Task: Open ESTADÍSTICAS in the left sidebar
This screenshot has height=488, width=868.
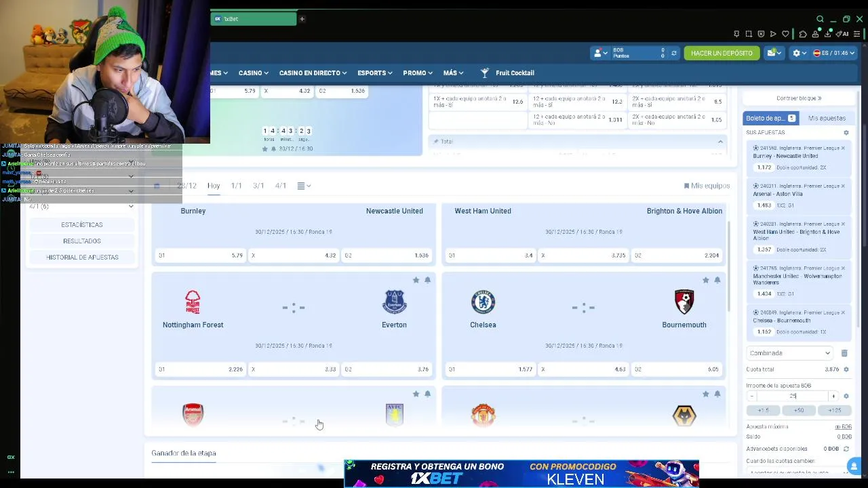Action: (x=82, y=224)
